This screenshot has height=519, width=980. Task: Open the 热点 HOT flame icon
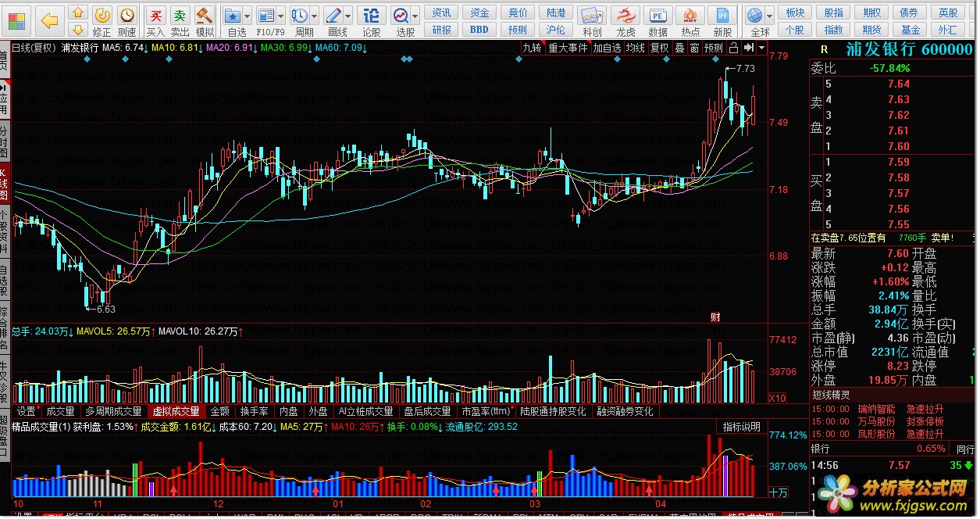(x=690, y=15)
